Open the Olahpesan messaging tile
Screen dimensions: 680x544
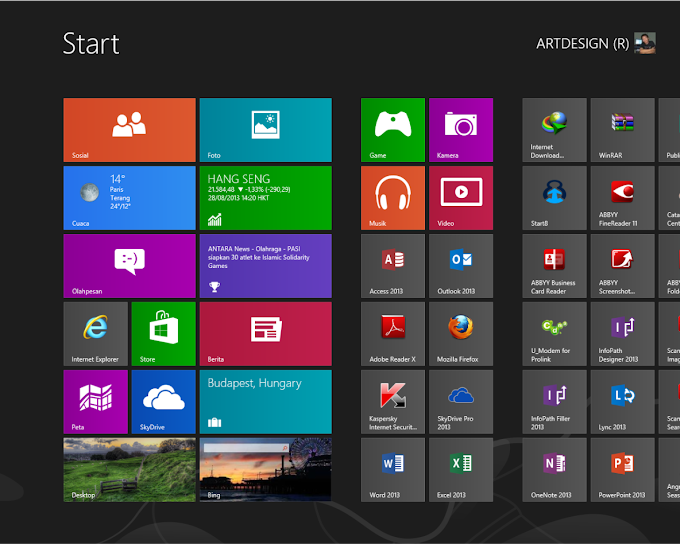[129, 266]
